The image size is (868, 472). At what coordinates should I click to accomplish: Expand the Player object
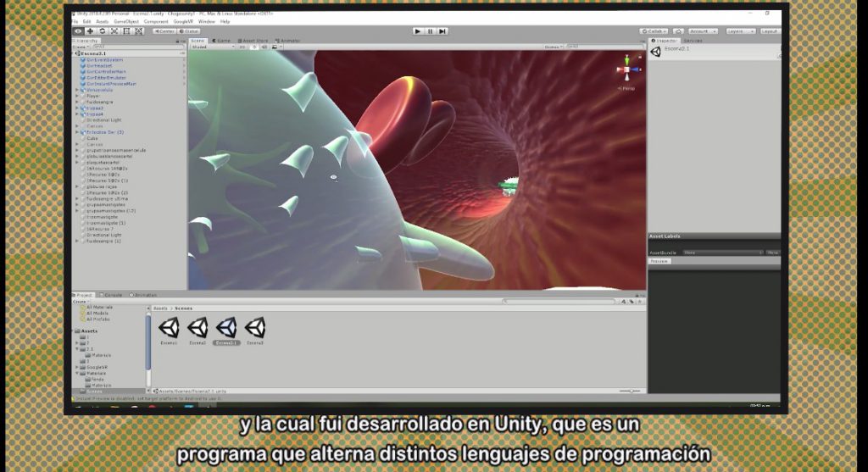pos(77,97)
